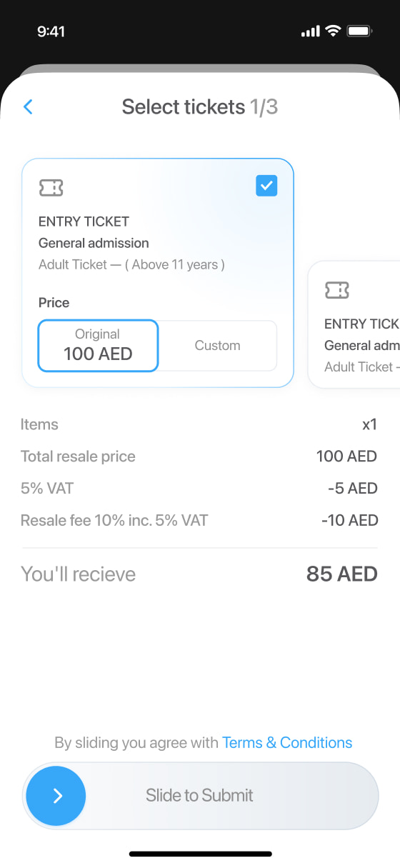The image size is (400, 868).
Task: Uncheck the selected entry ticket checkbox
Action: (x=266, y=186)
